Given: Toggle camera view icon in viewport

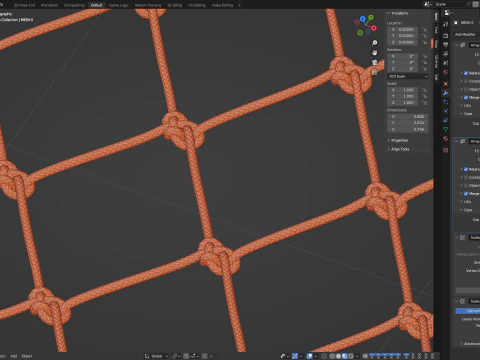Looking at the screenshot, I should pyautogui.click(x=375, y=62).
